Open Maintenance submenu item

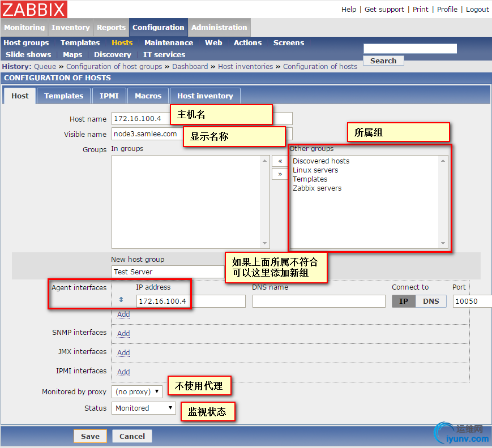[169, 42]
